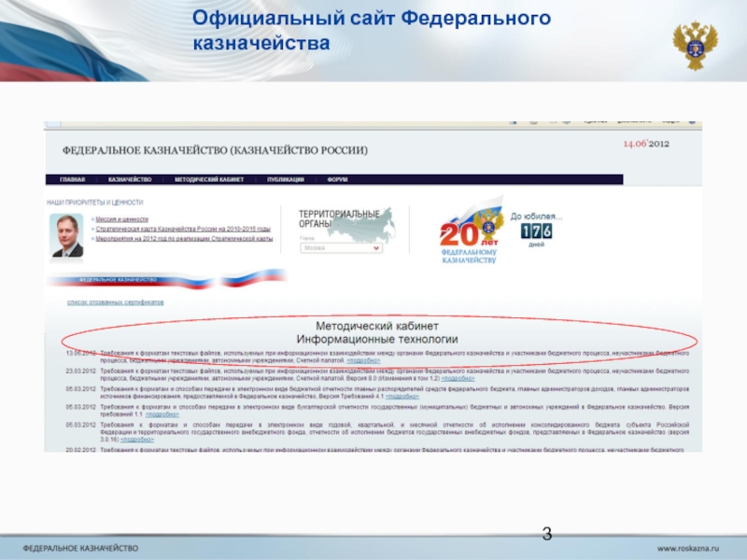Viewport: 747px width, 560px height.
Task: Click the date 14.06 2012 in the header
Action: tap(646, 144)
